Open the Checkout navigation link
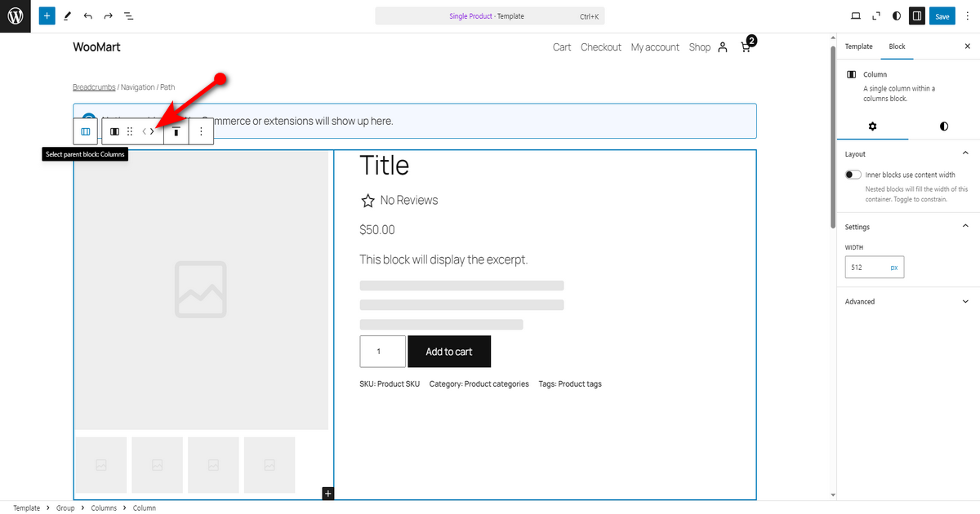 click(601, 47)
